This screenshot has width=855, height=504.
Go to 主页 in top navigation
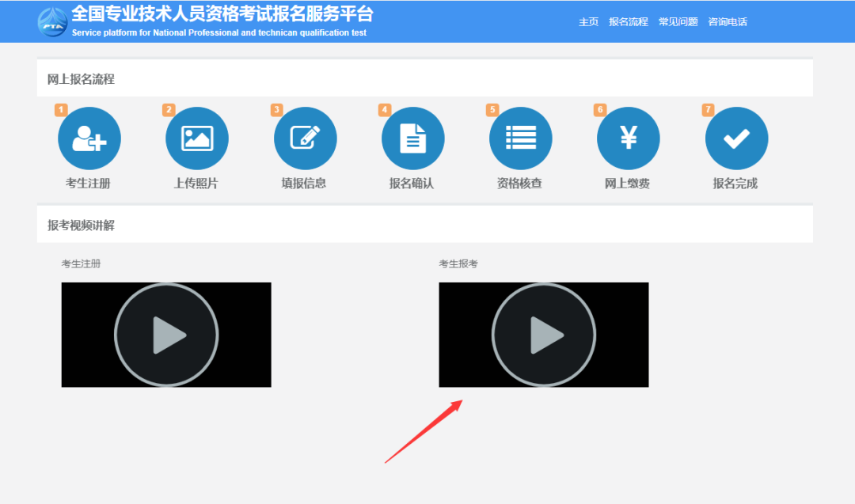588,22
